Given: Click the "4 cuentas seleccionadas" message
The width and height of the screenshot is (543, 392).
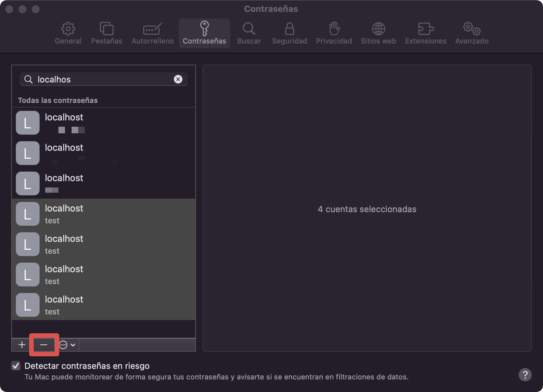Looking at the screenshot, I should [x=367, y=209].
